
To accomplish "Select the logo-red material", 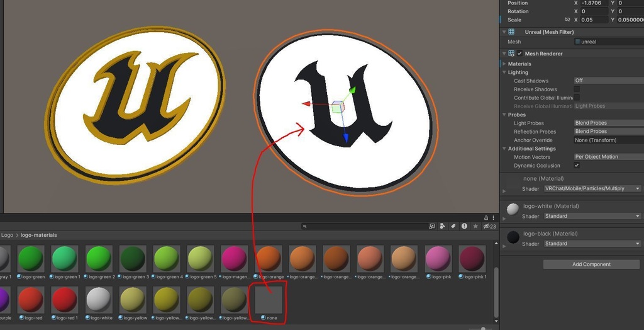I will pos(31,304).
